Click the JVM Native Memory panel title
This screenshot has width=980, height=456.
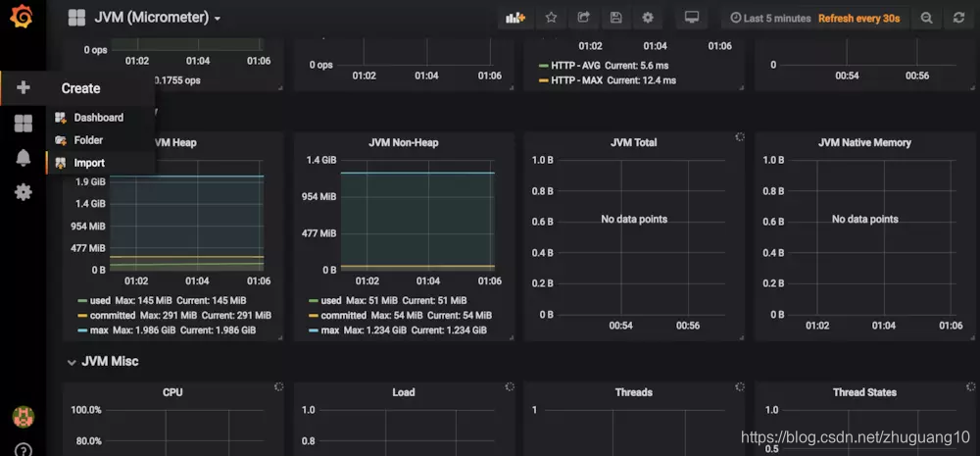[x=864, y=142]
